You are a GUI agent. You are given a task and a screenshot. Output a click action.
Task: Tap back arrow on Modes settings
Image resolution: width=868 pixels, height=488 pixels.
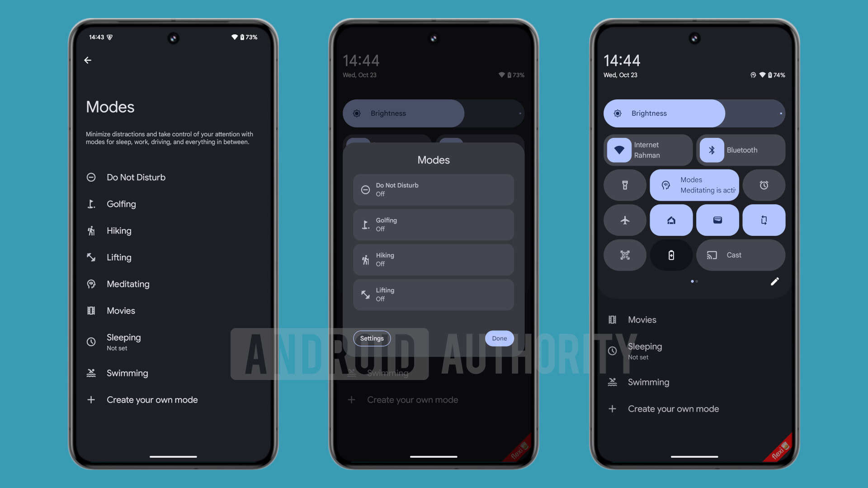(88, 60)
